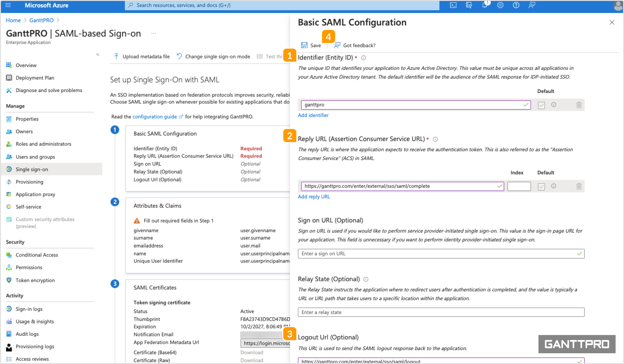
Task: Open Provisioning logs
Action: 35,346
